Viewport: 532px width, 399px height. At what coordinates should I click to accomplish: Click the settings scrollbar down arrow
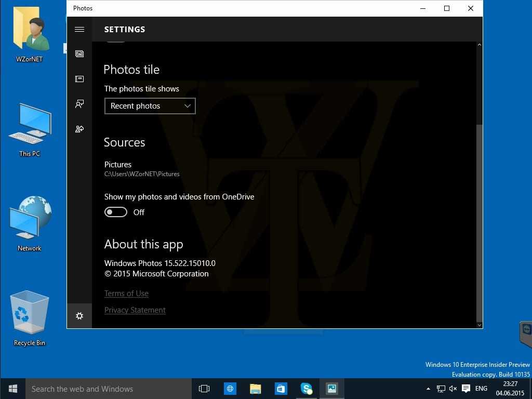[479, 325]
